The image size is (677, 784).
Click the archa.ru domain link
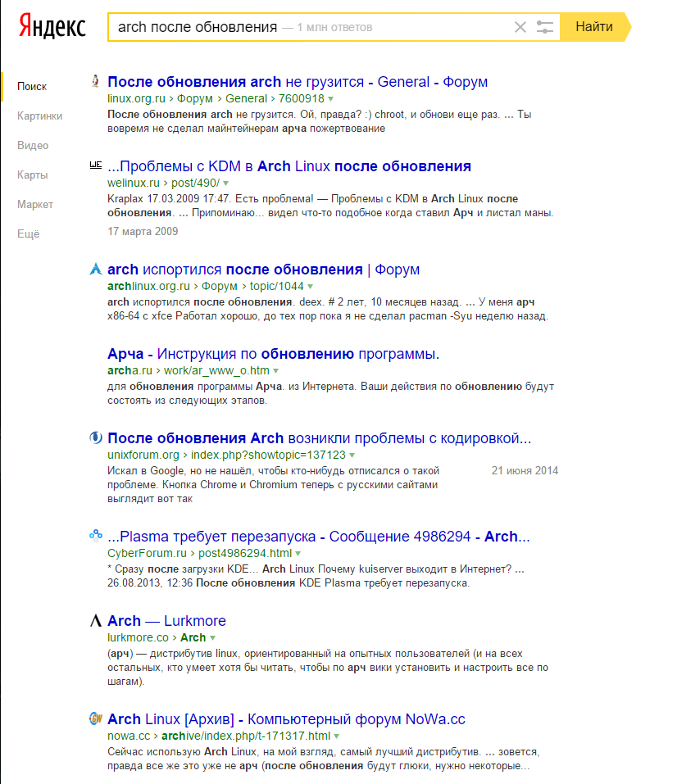tap(129, 370)
